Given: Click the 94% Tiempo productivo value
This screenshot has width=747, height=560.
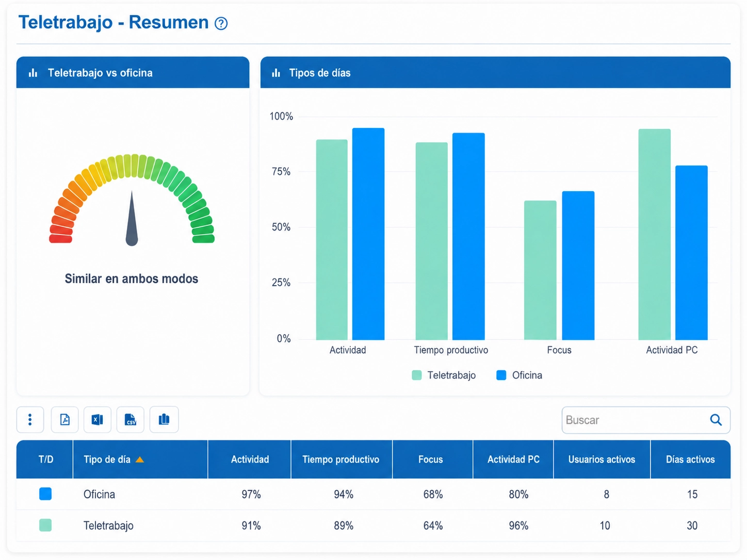Looking at the screenshot, I should tap(344, 495).
